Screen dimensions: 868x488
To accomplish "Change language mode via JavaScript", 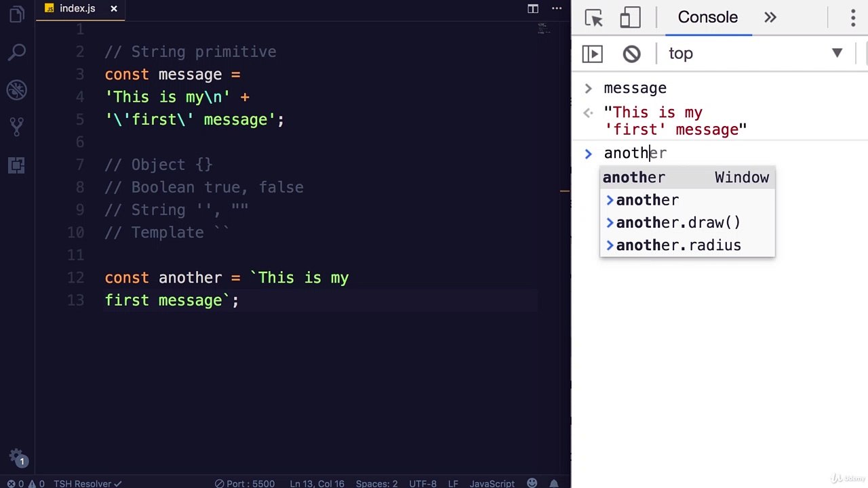I will click(x=492, y=483).
